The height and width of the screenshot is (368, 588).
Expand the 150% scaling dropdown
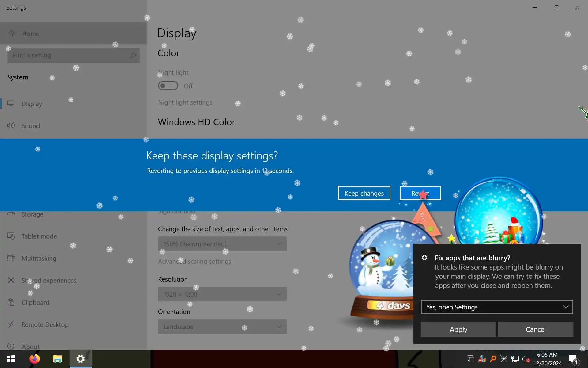(222, 244)
